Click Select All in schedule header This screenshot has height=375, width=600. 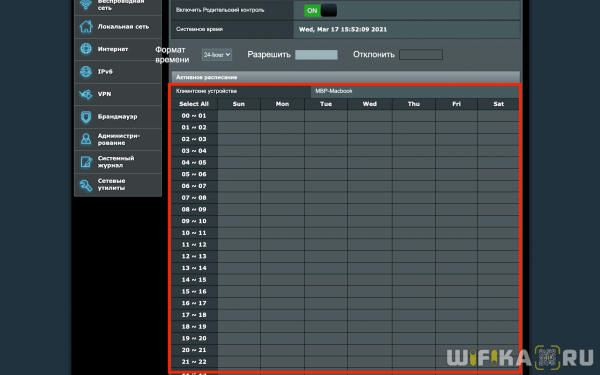coord(194,104)
